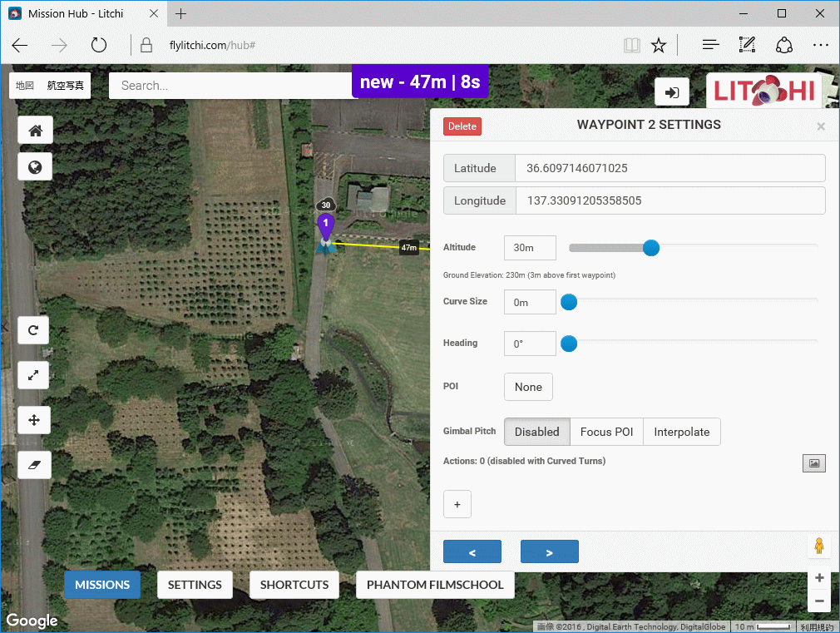840x633 pixels.
Task: Click the login arrow icon
Action: click(x=672, y=91)
